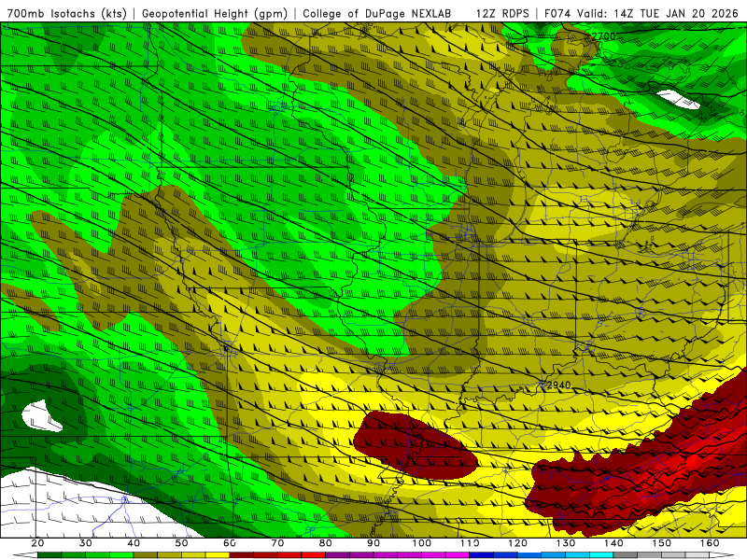The height and width of the screenshot is (560, 747).
Task: Click the 30 value on the isotach scale
Action: click(x=85, y=543)
